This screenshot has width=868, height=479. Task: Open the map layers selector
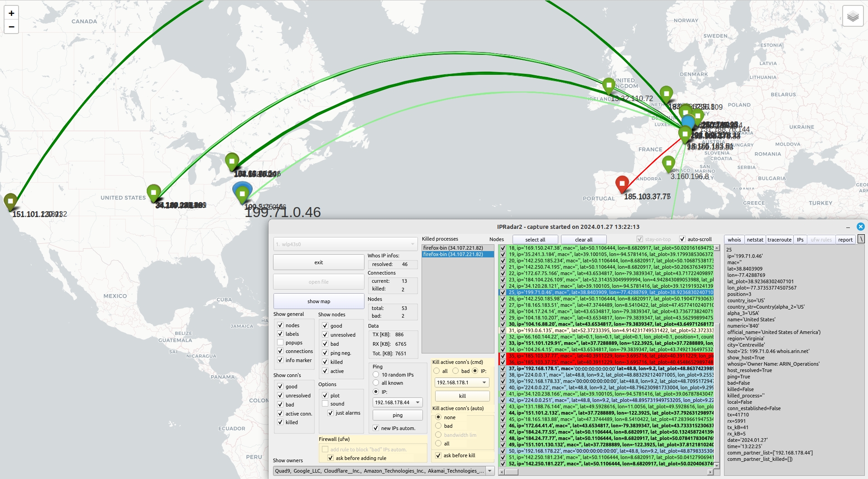pos(852,16)
